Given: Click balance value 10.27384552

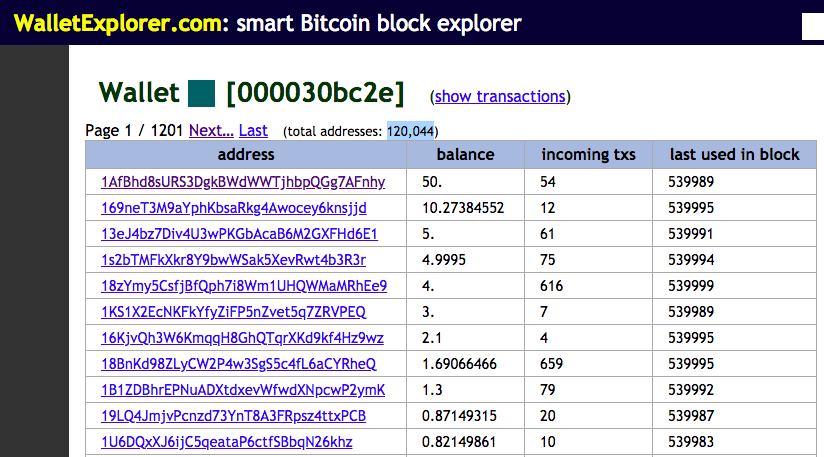Looking at the screenshot, I should click(x=463, y=208).
